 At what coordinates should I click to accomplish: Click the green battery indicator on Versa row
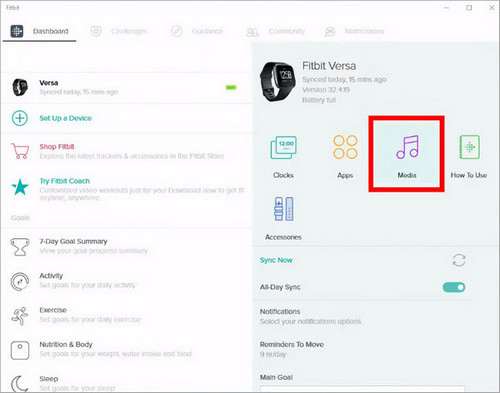(231, 87)
